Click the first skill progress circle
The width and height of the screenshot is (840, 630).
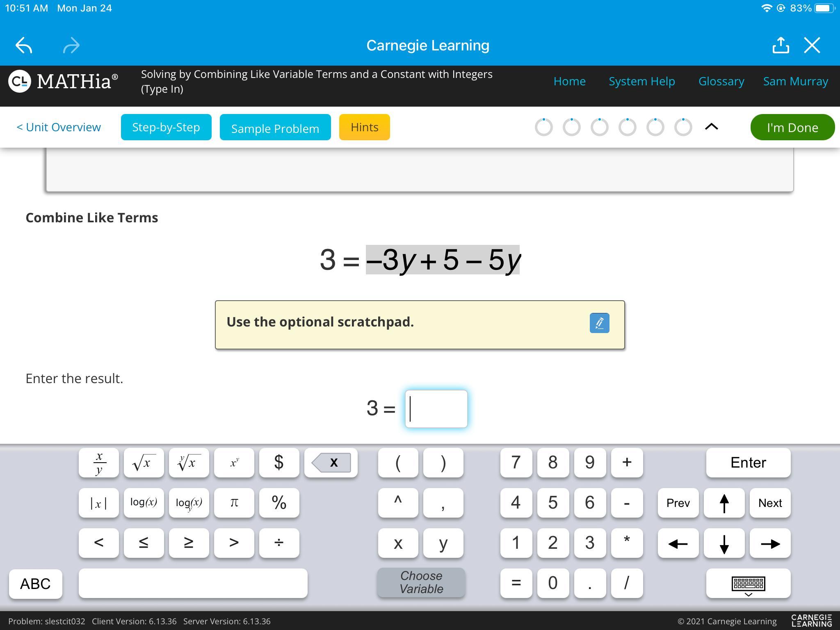click(x=543, y=127)
